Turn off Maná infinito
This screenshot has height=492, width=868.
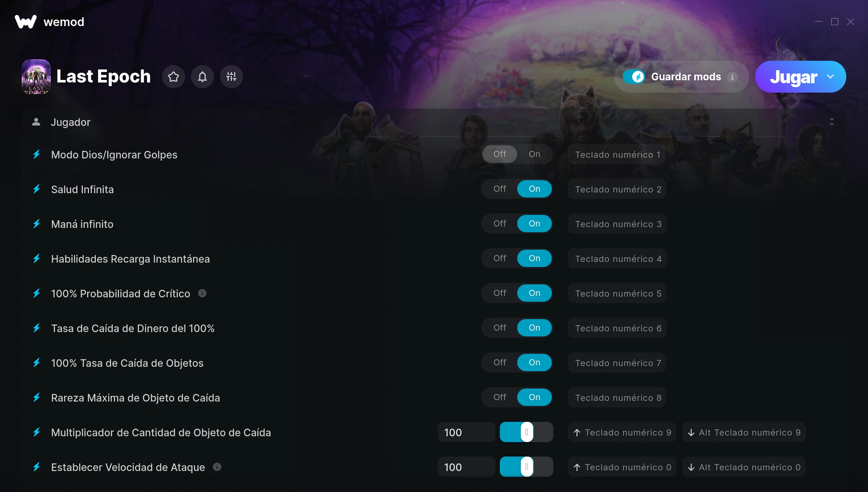[500, 224]
